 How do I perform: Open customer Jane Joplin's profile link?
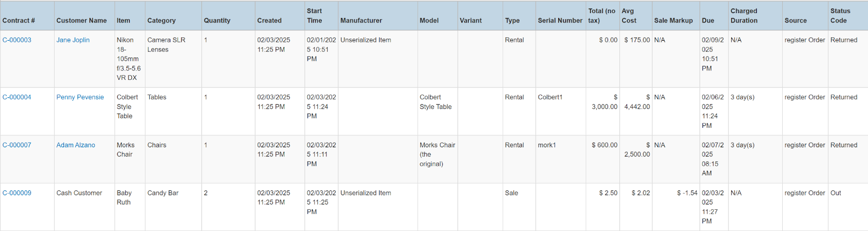click(x=73, y=40)
